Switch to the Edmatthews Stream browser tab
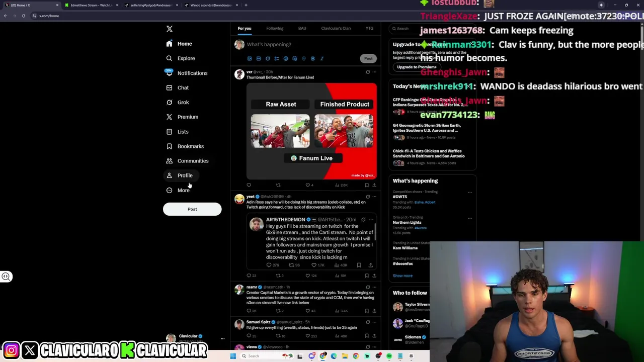The height and width of the screenshot is (362, 644). pos(91,5)
